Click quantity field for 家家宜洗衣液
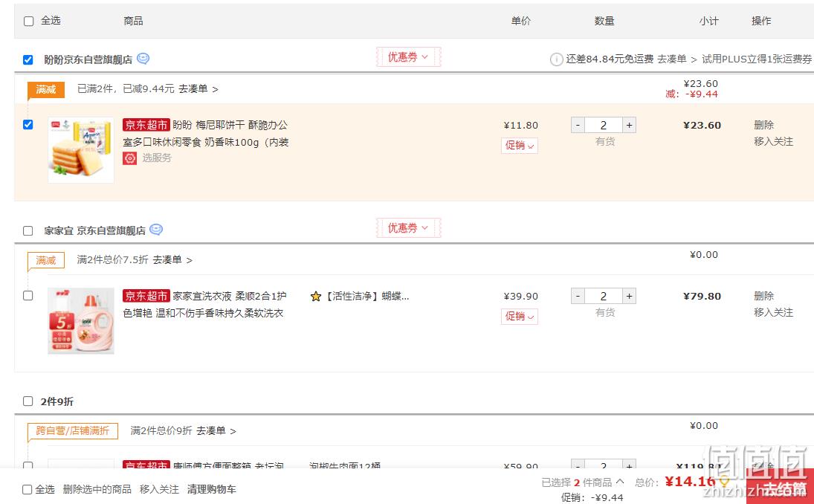Viewport: 814px width, 504px height. point(603,296)
